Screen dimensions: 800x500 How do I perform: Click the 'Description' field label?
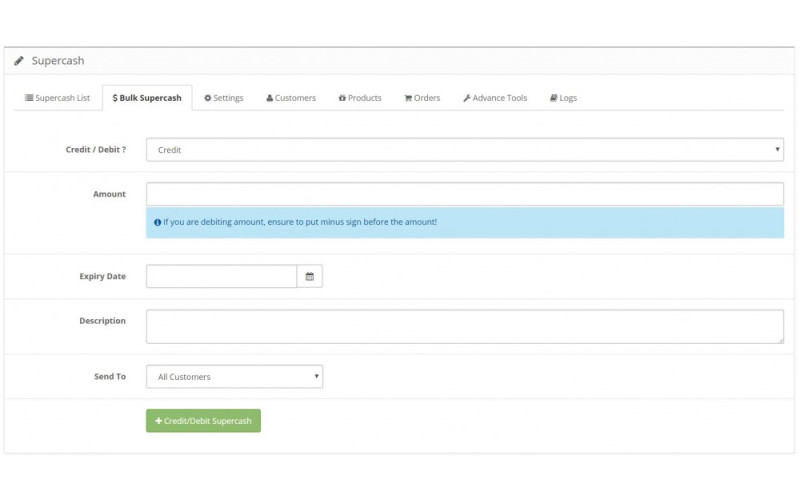(103, 321)
